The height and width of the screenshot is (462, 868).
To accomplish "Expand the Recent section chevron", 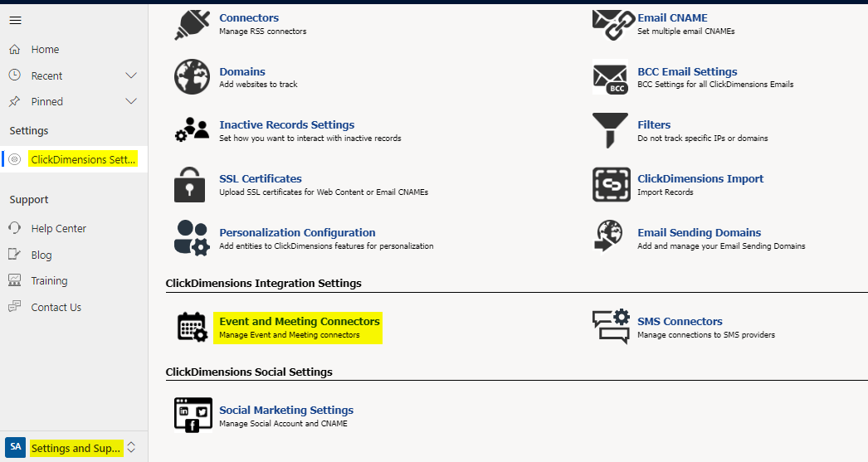I will (x=131, y=75).
